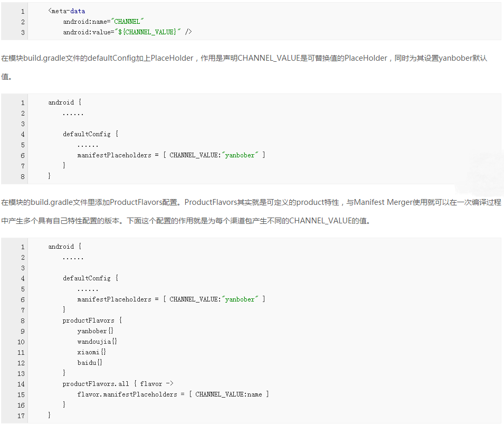
Task: Click the paragraph line starting "在模块的build.gradle文件里添加ProductFlavors"
Action: tap(251, 202)
